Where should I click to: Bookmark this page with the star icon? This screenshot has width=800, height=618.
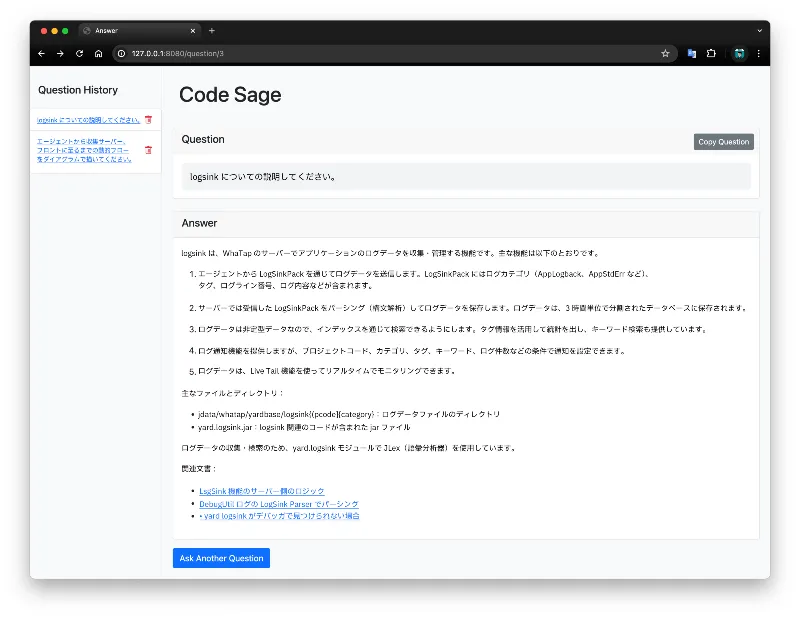[665, 54]
